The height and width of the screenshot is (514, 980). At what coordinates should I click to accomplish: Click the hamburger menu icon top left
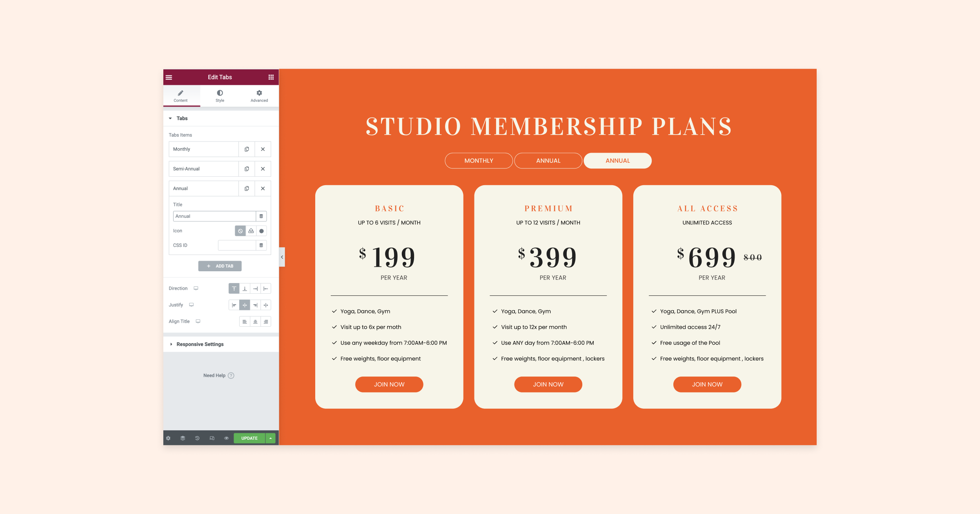(169, 76)
